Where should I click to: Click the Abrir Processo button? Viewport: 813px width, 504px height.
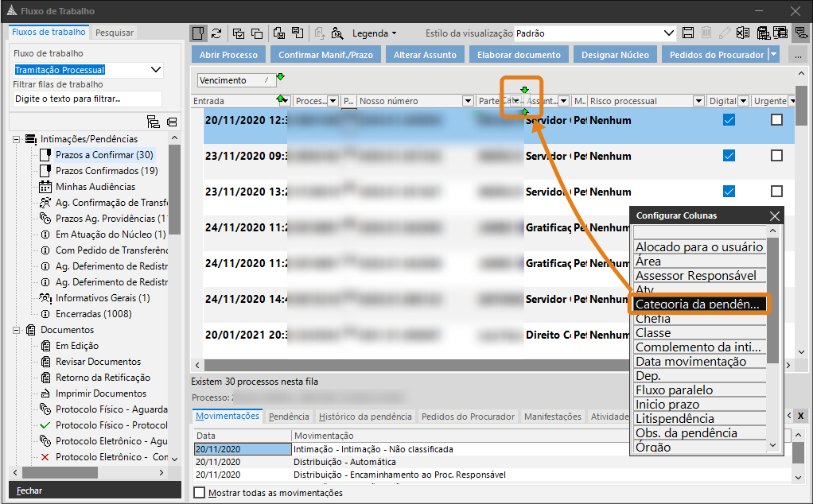click(x=228, y=55)
